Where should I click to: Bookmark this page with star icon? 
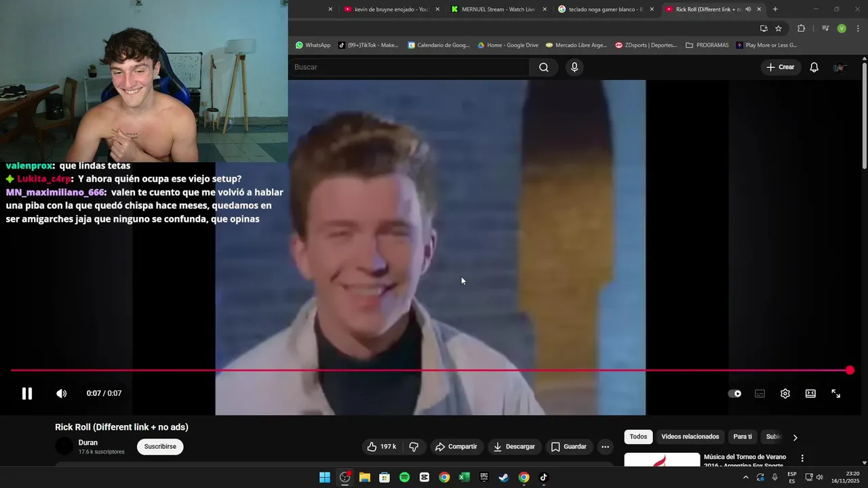pyautogui.click(x=778, y=28)
